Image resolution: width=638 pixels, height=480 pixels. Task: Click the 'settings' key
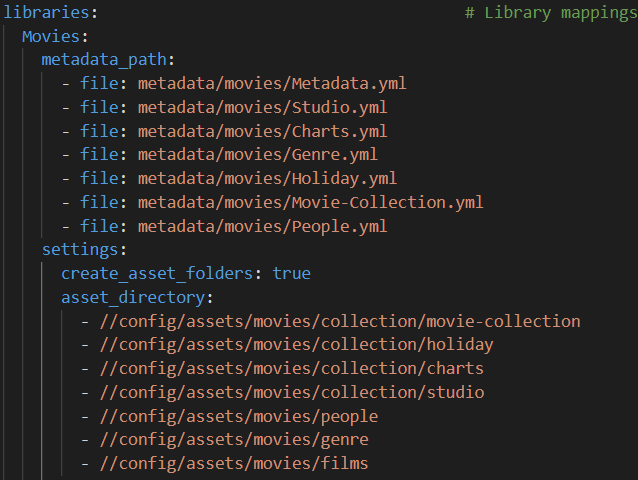coord(80,250)
